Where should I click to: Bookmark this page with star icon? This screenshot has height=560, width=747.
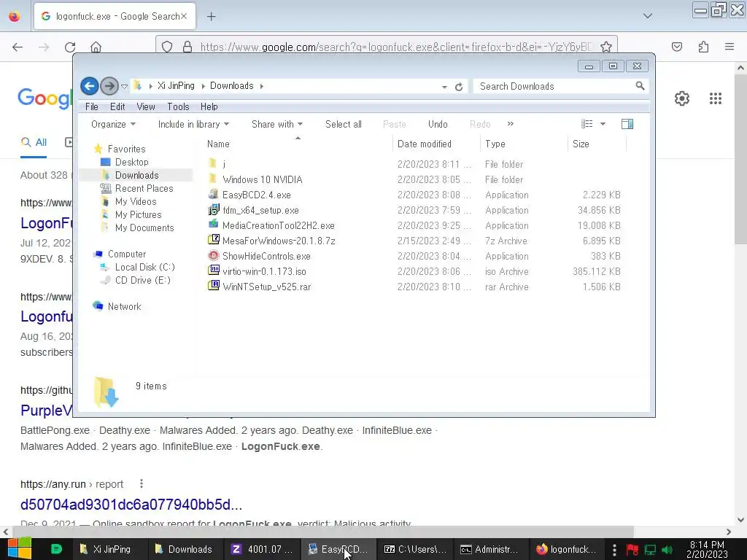[x=606, y=47]
